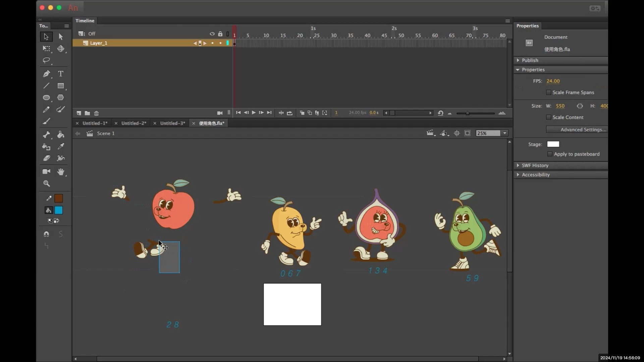Switch to the Untitled-3 document tab
The width and height of the screenshot is (644, 362).
click(x=173, y=123)
